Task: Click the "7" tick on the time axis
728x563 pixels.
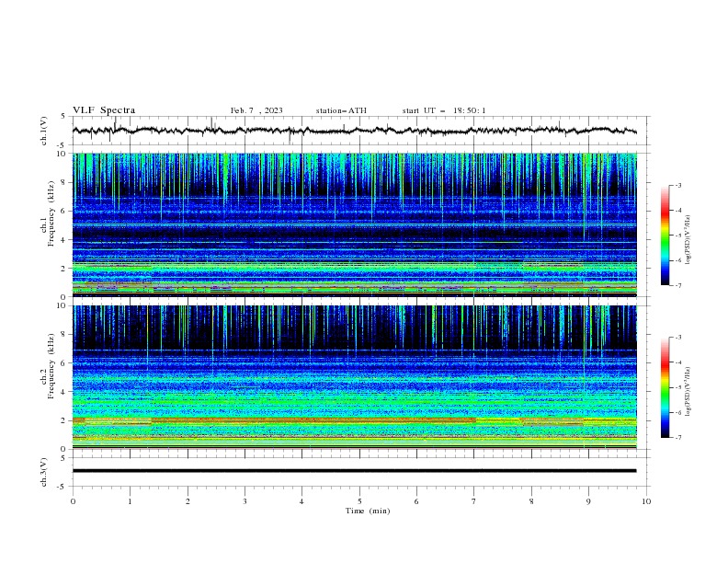Action: click(x=474, y=501)
